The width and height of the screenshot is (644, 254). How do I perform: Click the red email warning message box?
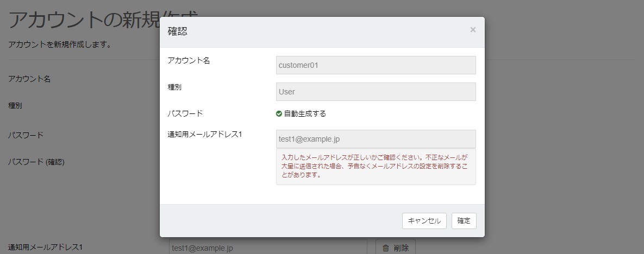pyautogui.click(x=376, y=167)
